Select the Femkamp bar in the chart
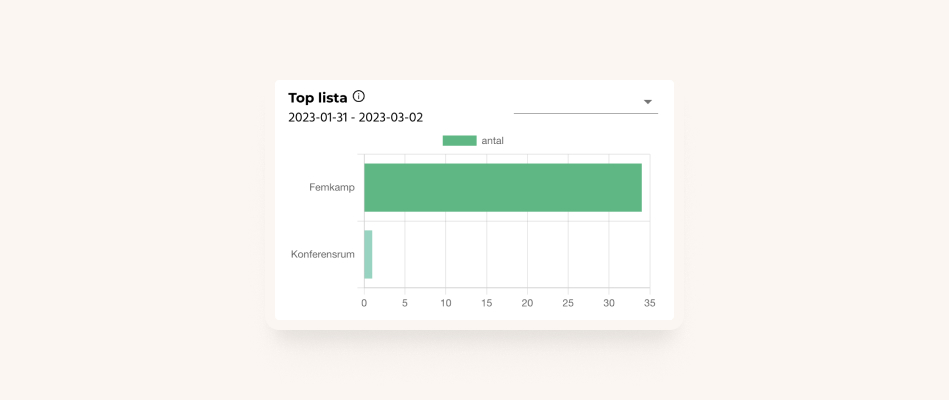The image size is (949, 400). (x=503, y=188)
